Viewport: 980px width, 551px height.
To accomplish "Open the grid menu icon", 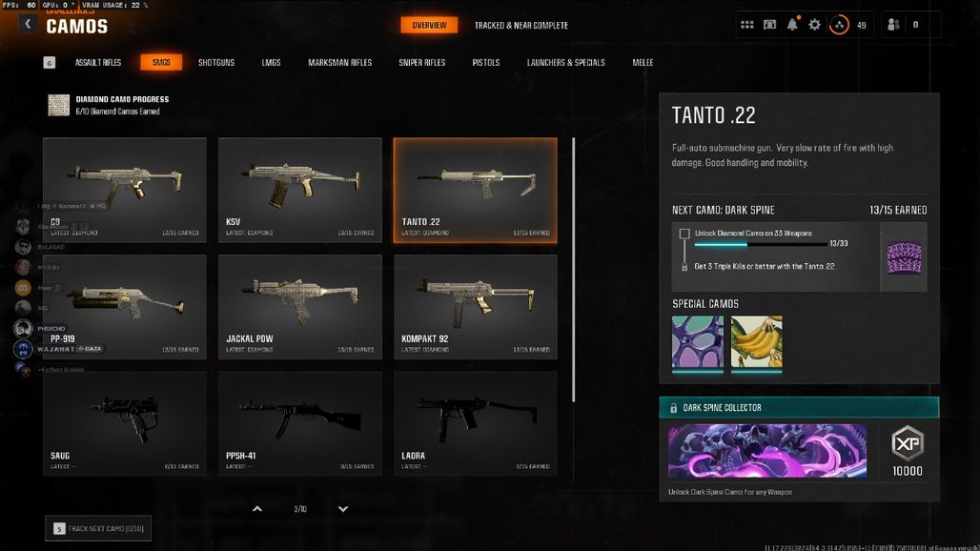I will [x=746, y=25].
